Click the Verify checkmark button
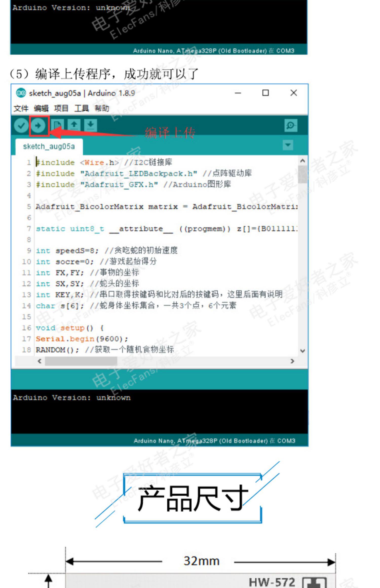Screen dimensions: 380x588 tap(21, 126)
